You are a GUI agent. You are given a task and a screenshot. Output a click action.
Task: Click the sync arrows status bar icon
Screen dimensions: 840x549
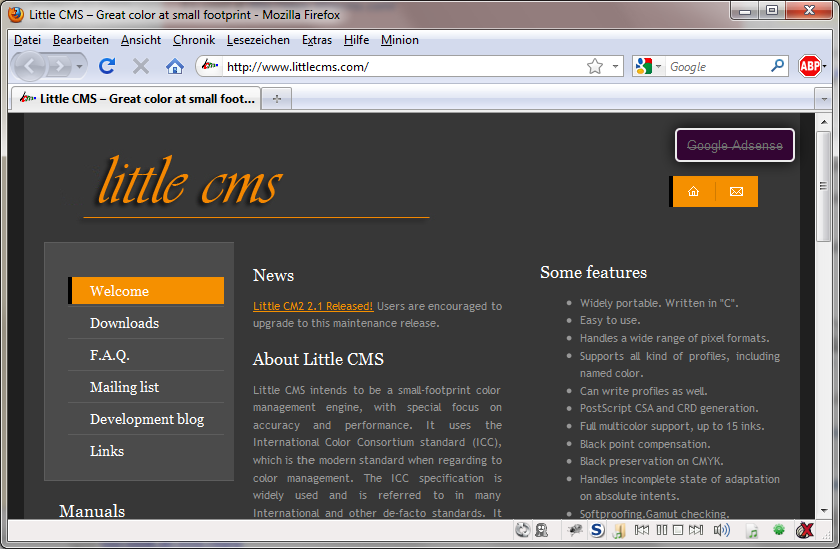point(522,530)
